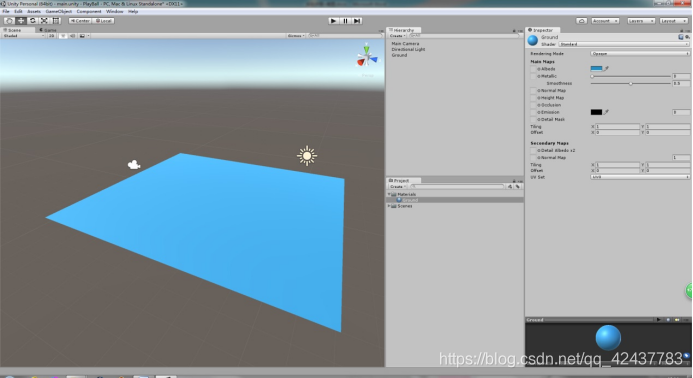
Task: Open the Layout dropdown
Action: click(x=673, y=21)
